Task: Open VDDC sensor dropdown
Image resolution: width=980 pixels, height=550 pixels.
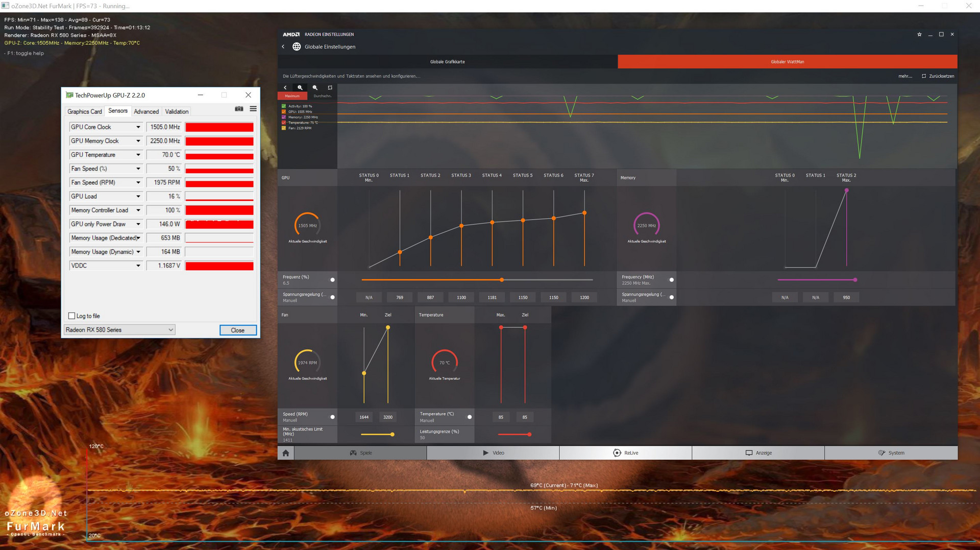Action: tap(138, 266)
